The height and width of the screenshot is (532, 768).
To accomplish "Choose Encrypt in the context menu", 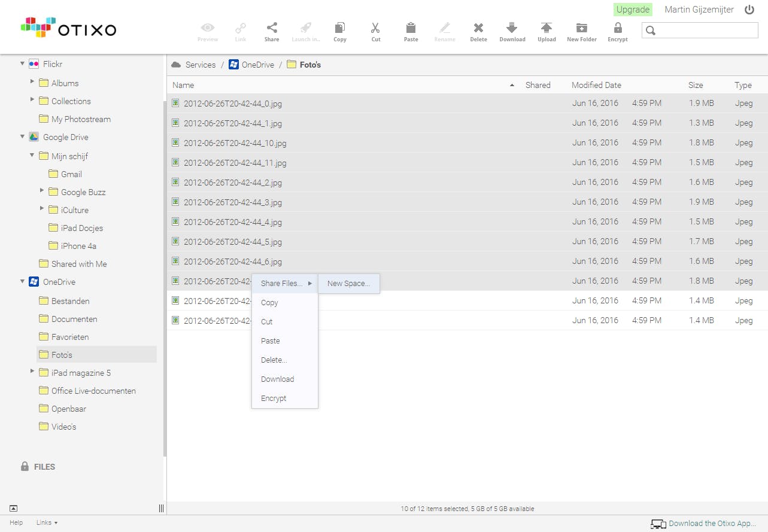I will pos(285,398).
